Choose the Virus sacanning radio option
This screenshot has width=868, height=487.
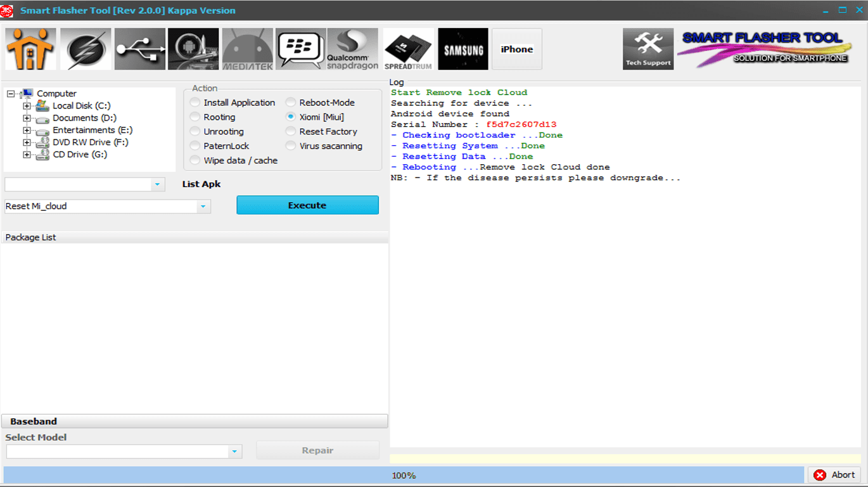324,146
